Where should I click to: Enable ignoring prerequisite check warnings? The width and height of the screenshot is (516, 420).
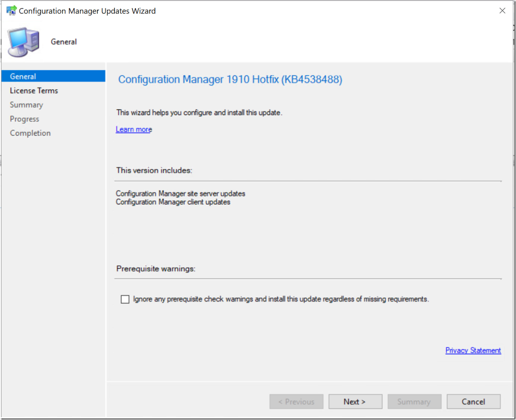(x=125, y=299)
